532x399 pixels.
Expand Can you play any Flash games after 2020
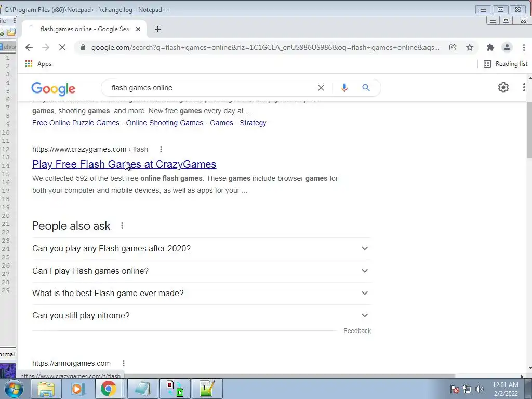click(202, 249)
